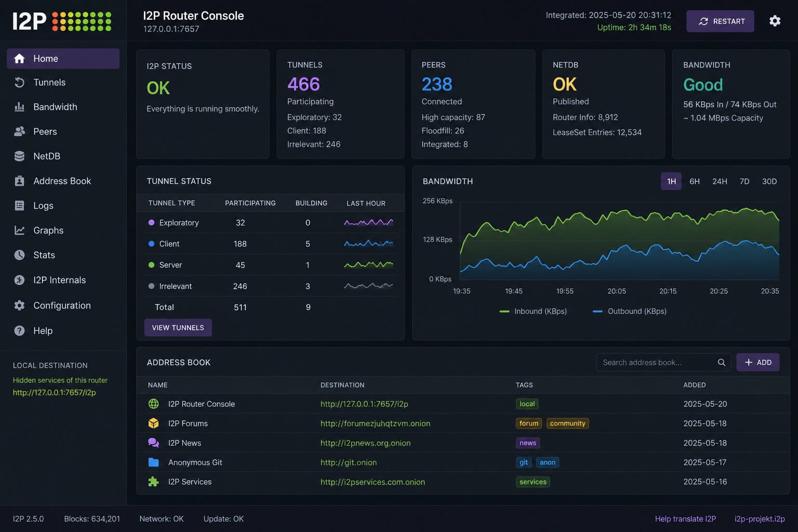Click the 'anon' tag

point(548,462)
